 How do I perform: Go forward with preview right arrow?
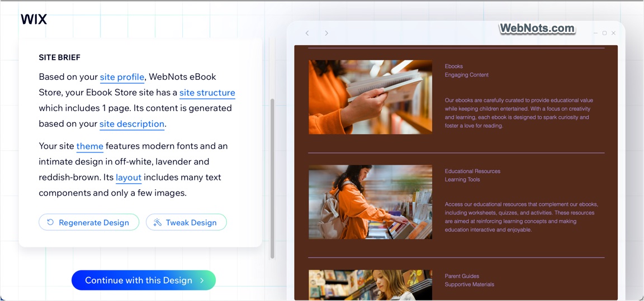pyautogui.click(x=326, y=33)
